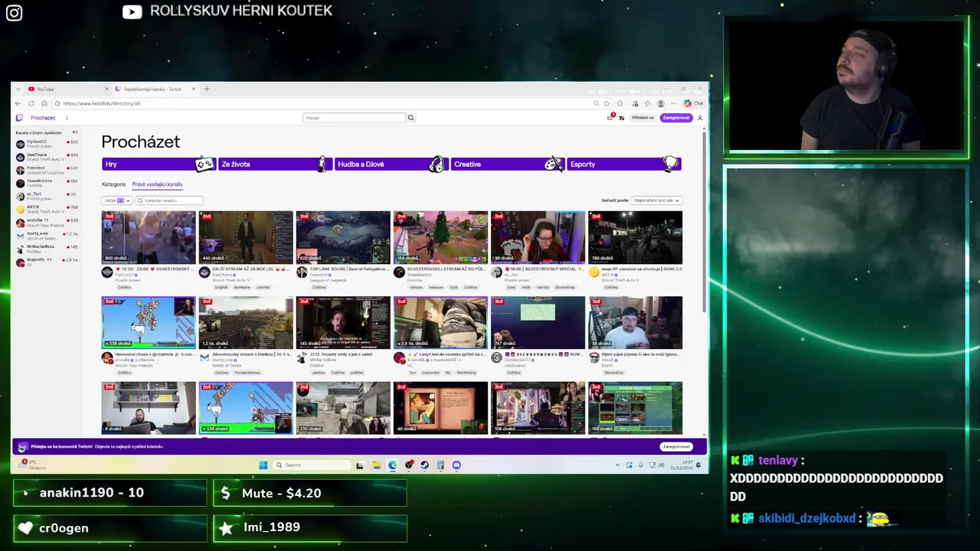
Task: Open marty_vole channel in the sidebar
Action: point(47,236)
